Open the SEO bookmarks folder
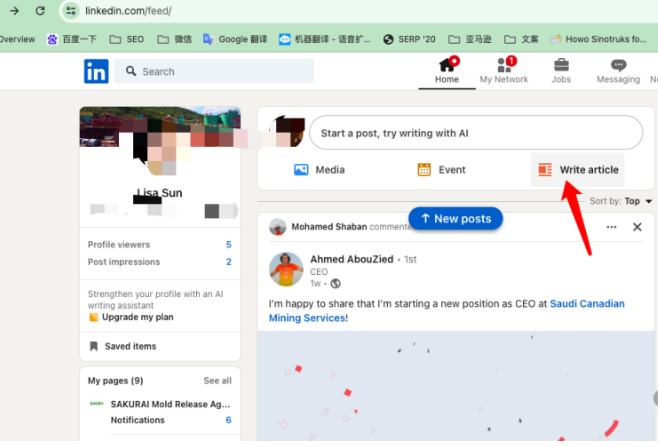658x446 pixels. [127, 39]
